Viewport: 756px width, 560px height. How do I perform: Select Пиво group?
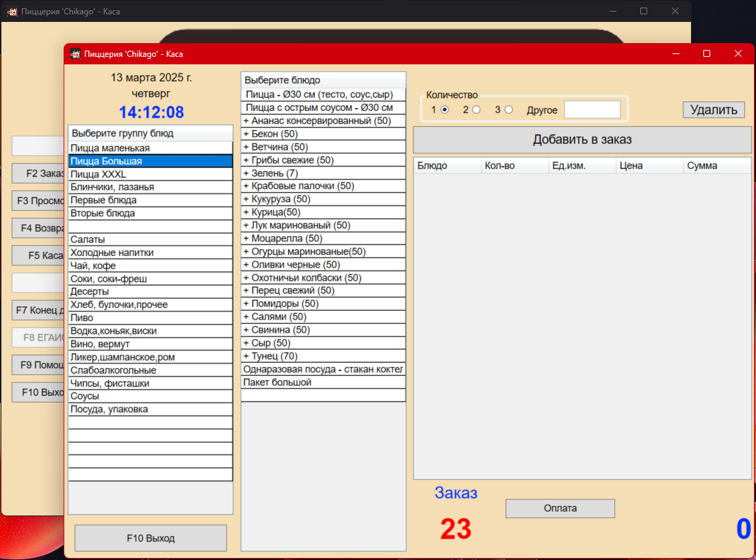[151, 318]
